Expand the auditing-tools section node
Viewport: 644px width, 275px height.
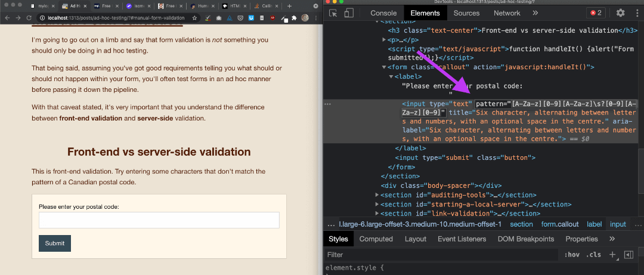pyautogui.click(x=376, y=194)
